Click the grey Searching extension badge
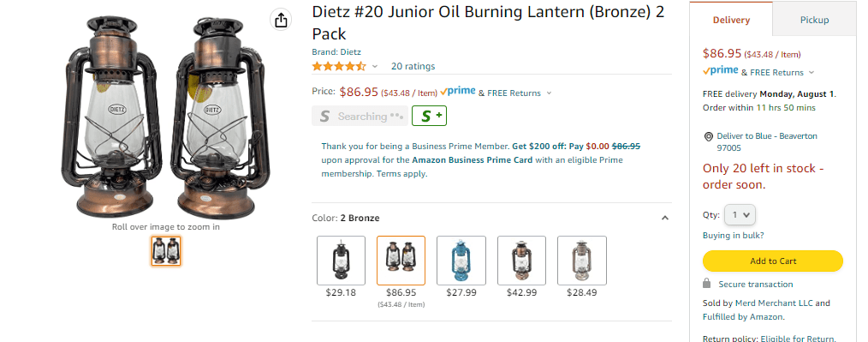The height and width of the screenshot is (342, 868). point(360,116)
